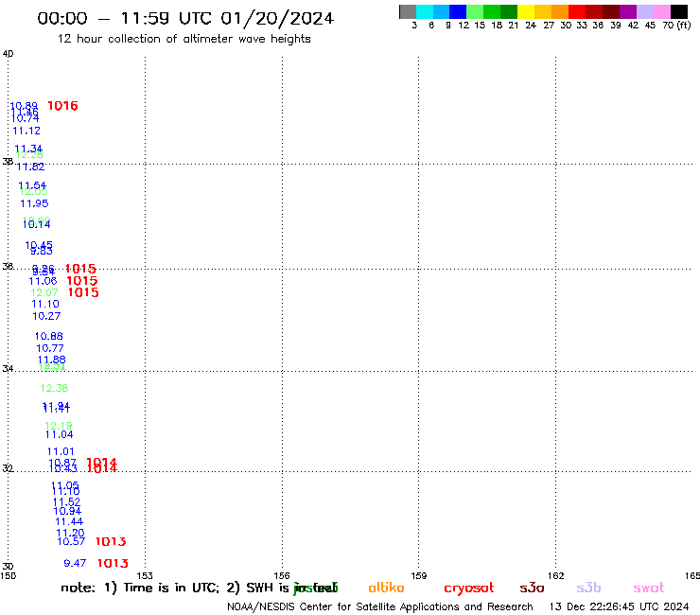
Task: Select the 'swot' satellite label
Action: point(649,589)
